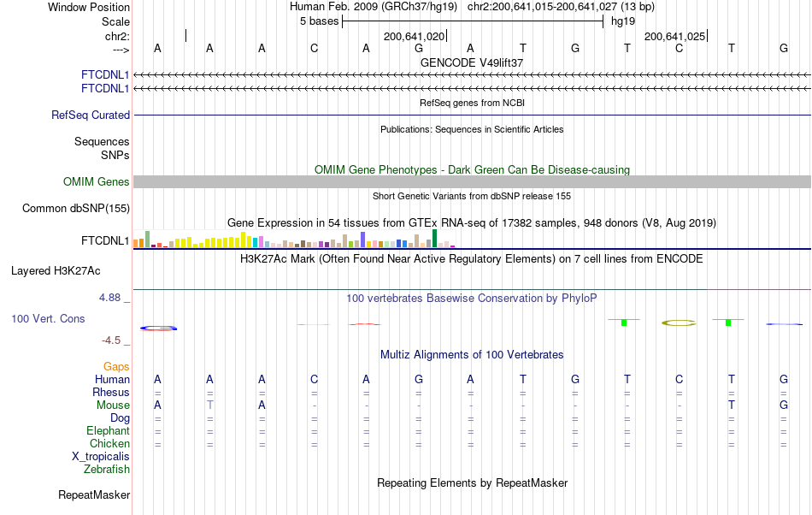Click the 5 bases scale label
812x515 pixels.
(319, 21)
